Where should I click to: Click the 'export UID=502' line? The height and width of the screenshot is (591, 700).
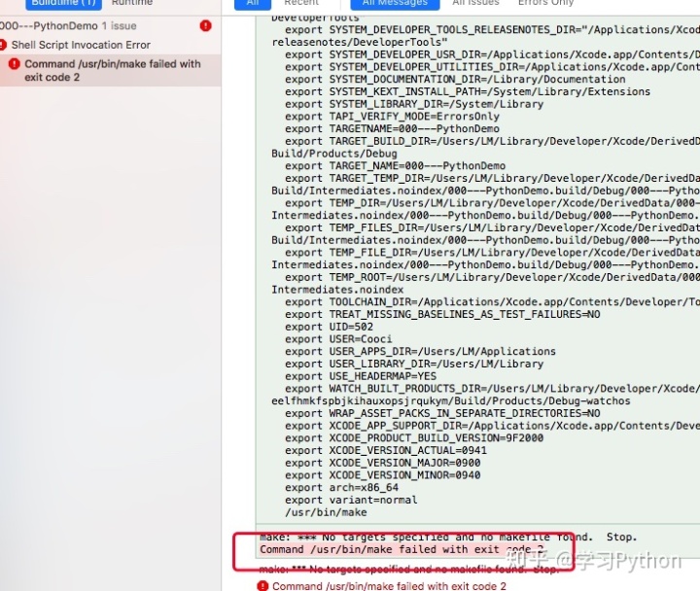click(329, 327)
